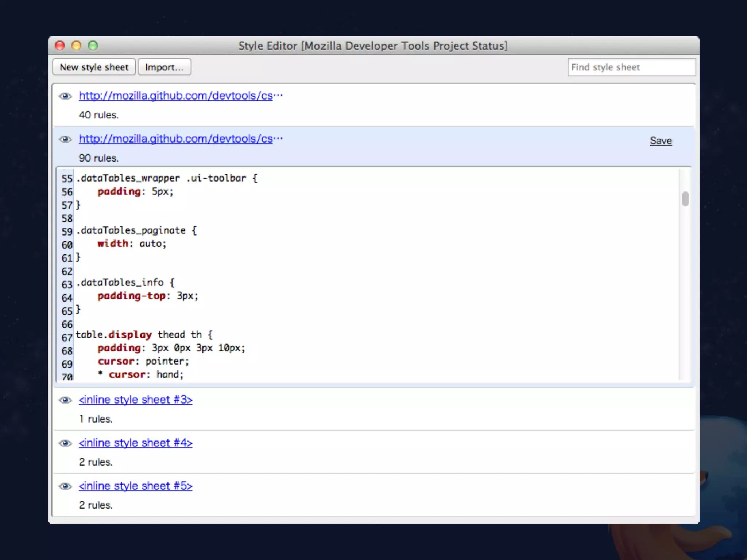The width and height of the screenshot is (747, 560).
Task: Open inline style sheet #5
Action: pos(135,486)
